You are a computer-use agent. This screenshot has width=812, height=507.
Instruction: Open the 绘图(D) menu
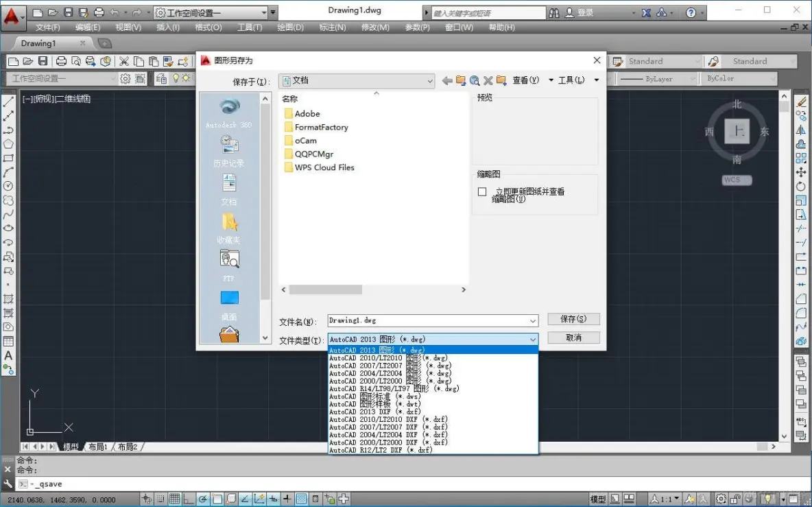pos(290,27)
